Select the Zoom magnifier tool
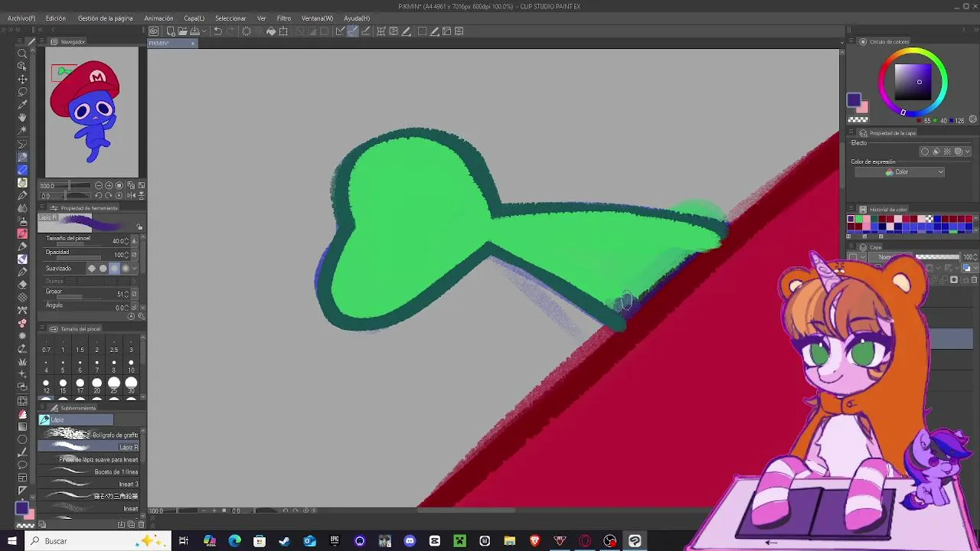Image resolution: width=980 pixels, height=551 pixels. [x=22, y=53]
